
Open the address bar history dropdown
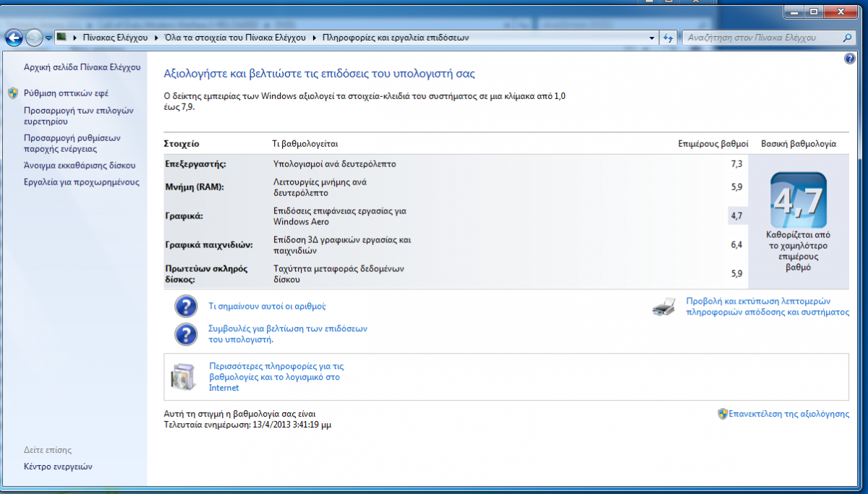tap(652, 37)
